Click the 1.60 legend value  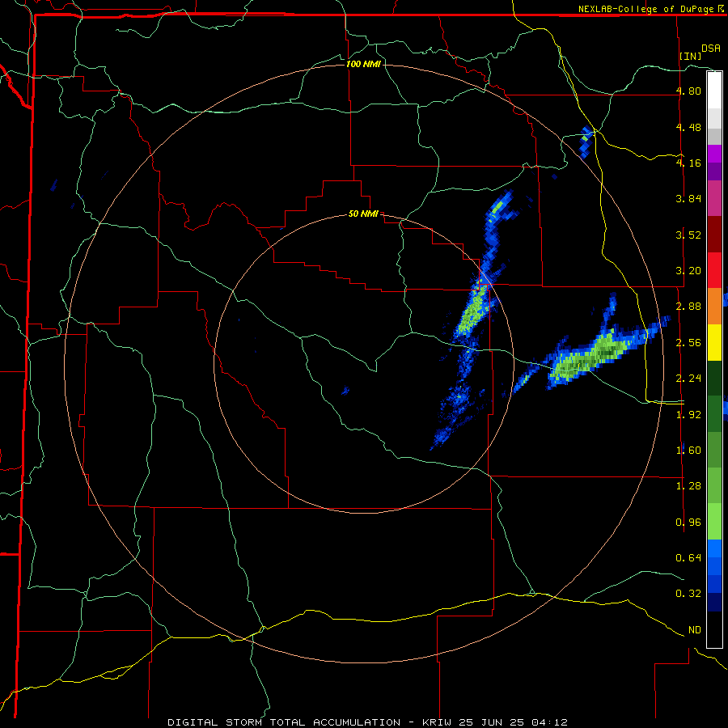pyautogui.click(x=688, y=451)
